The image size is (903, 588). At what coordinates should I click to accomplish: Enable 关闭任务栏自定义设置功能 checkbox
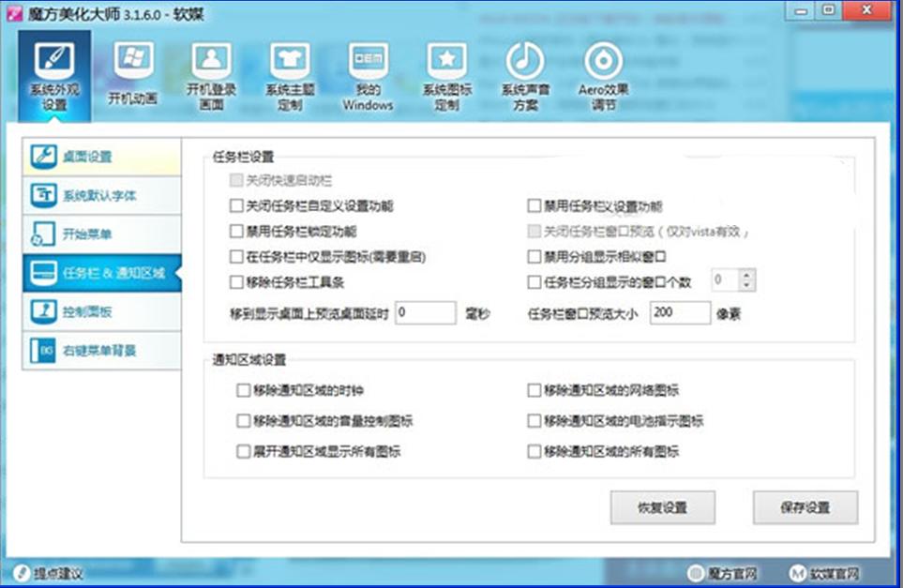[236, 205]
